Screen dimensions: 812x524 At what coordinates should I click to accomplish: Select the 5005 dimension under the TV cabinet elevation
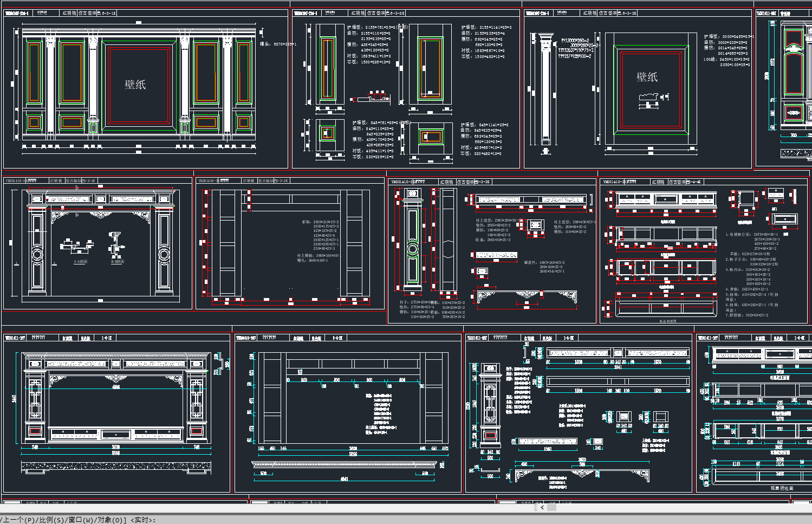tap(116, 452)
